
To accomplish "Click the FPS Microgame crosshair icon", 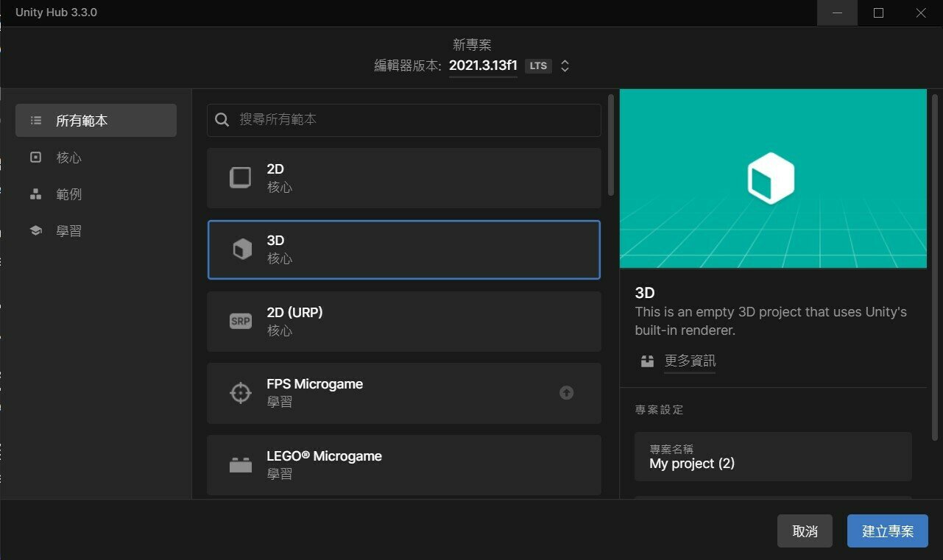I will 241,393.
